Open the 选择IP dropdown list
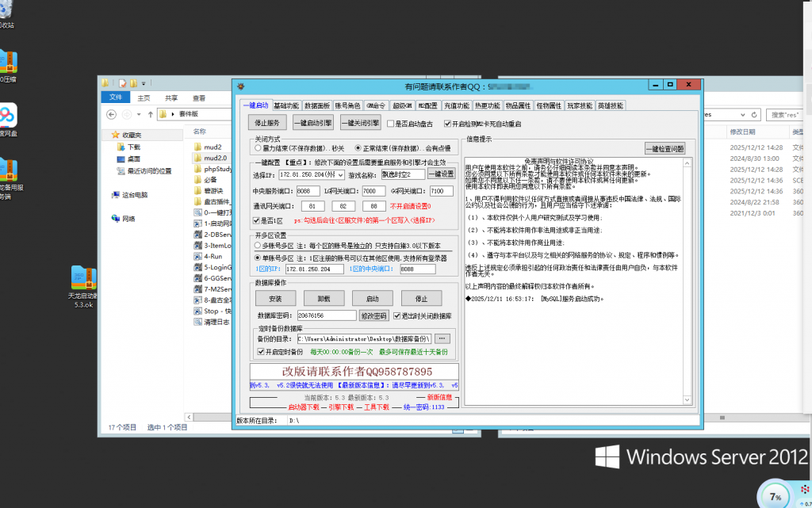The height and width of the screenshot is (508, 812). click(341, 174)
